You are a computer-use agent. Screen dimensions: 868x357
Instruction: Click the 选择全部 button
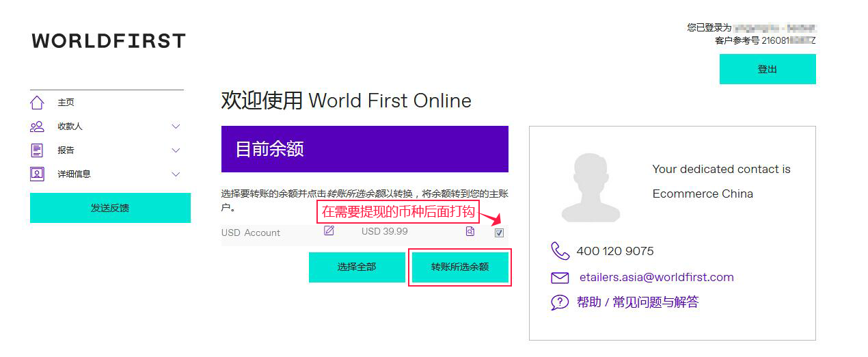point(357,267)
